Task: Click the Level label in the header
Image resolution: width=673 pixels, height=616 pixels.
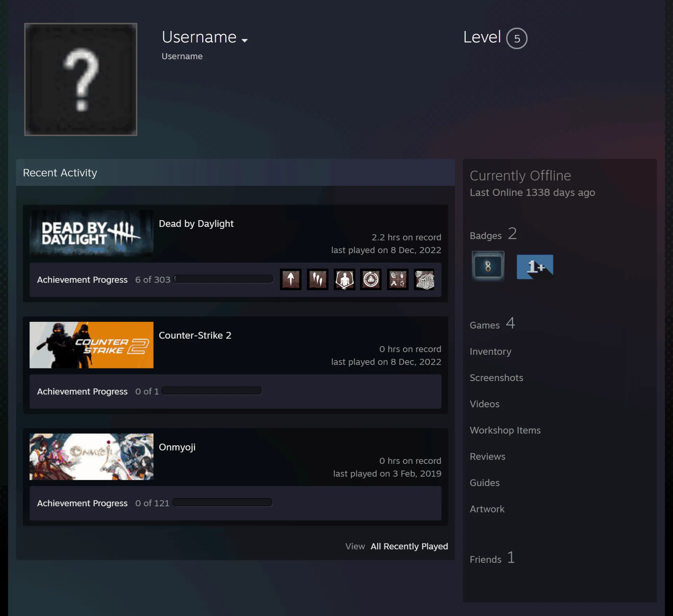Action: coord(482,37)
